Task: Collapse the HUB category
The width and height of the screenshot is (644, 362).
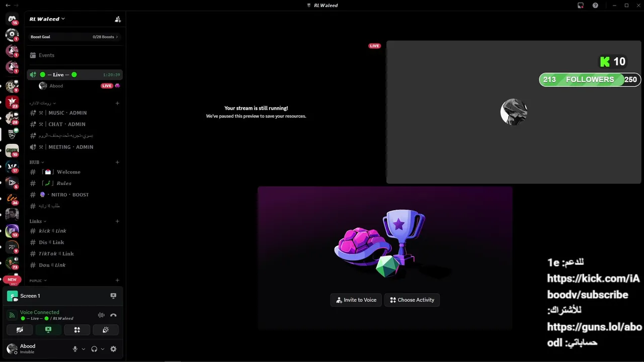Action: (x=37, y=162)
